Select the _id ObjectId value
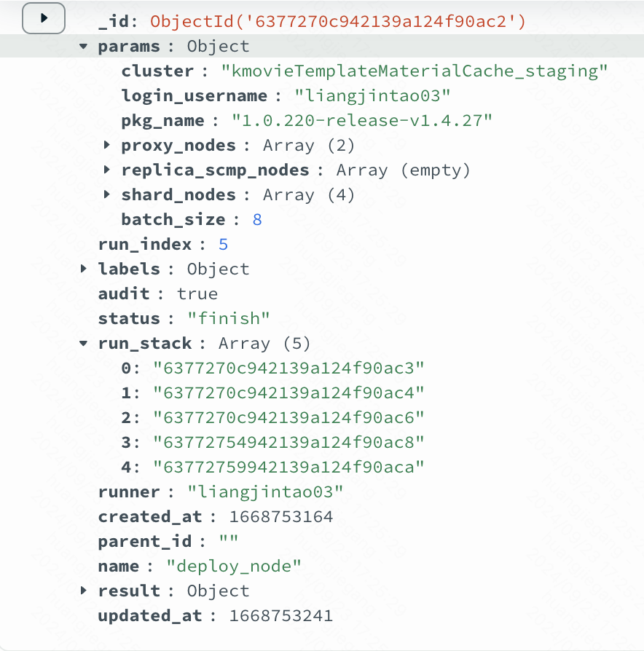644x651 pixels. point(338,22)
